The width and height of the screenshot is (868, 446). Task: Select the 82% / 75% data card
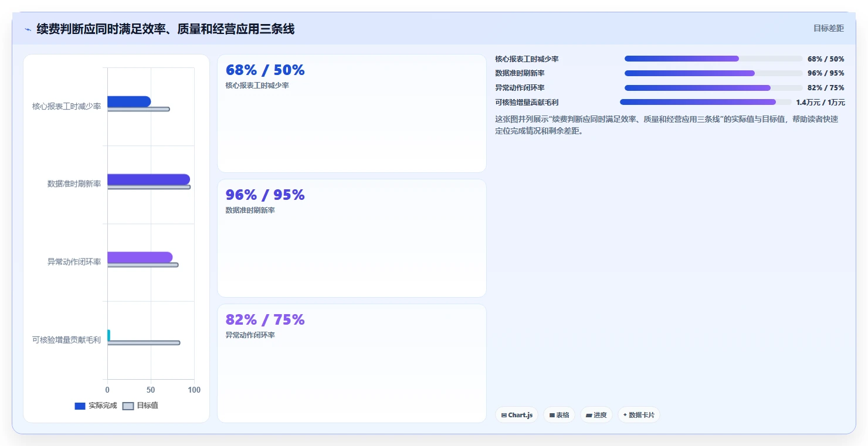352,363
